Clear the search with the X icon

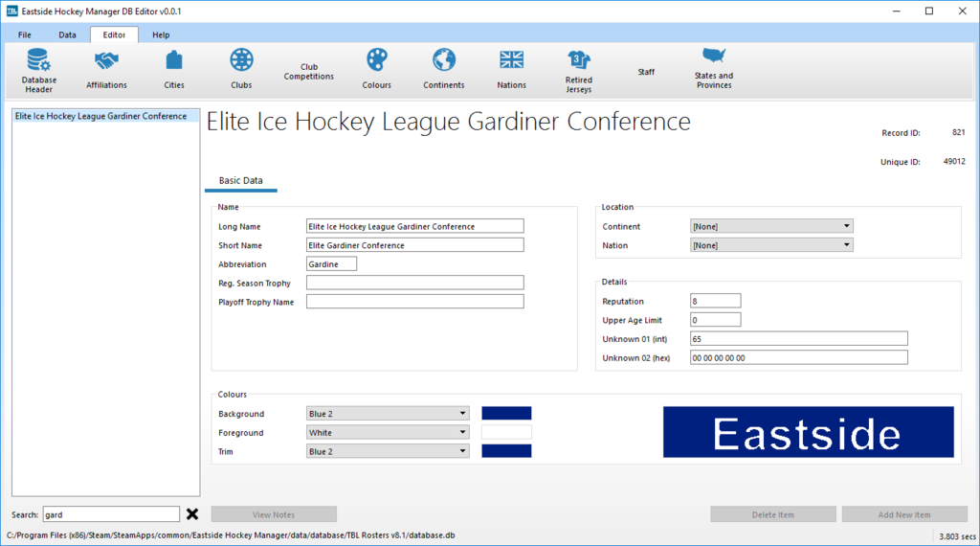click(x=192, y=514)
